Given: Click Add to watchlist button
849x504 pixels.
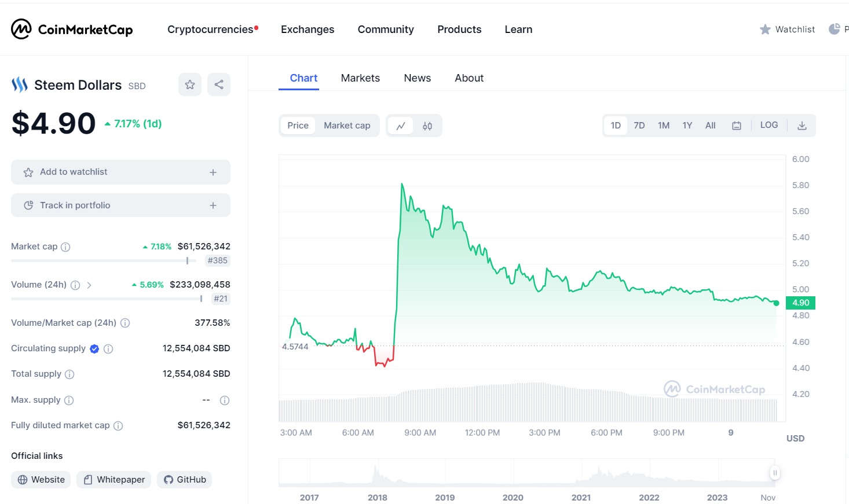Looking at the screenshot, I should coord(120,172).
